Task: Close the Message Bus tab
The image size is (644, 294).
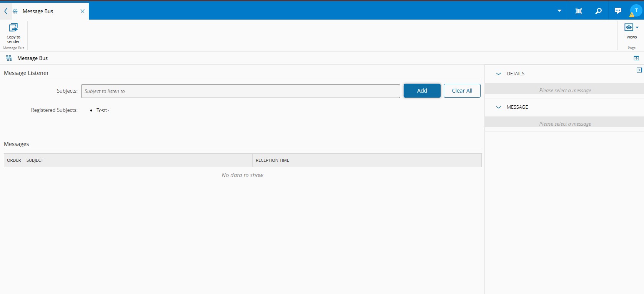Action: (x=82, y=11)
